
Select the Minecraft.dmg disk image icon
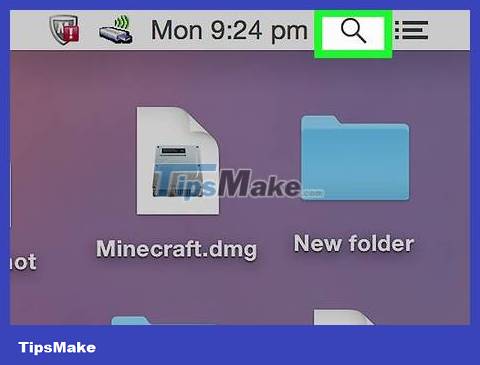[178, 161]
